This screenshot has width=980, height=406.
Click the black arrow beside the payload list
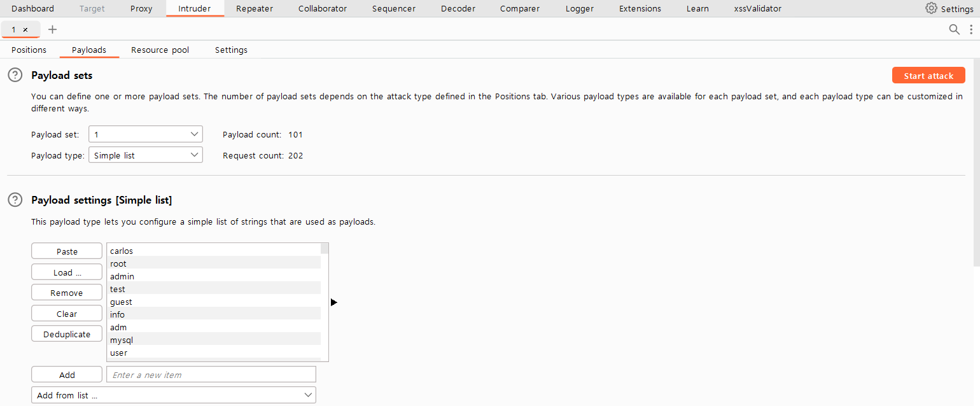click(334, 302)
